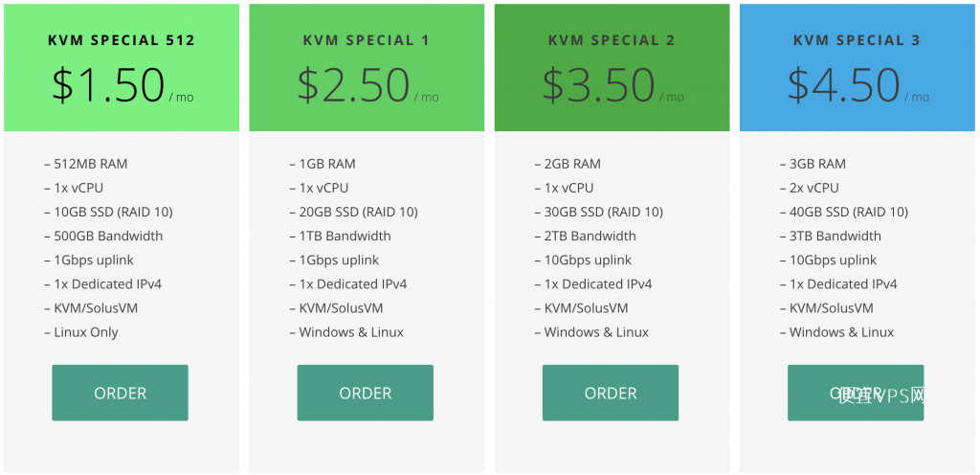Click the KVM SPECIAL 1 heading
Image resolution: width=980 pixels, height=475 pixels.
pyautogui.click(x=367, y=40)
